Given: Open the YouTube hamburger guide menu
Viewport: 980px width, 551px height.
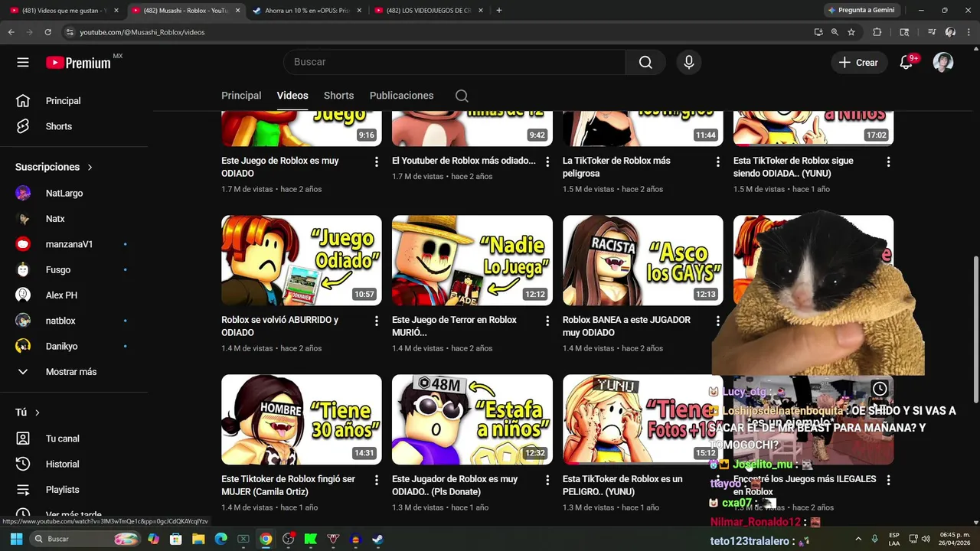Looking at the screenshot, I should 23,63.
